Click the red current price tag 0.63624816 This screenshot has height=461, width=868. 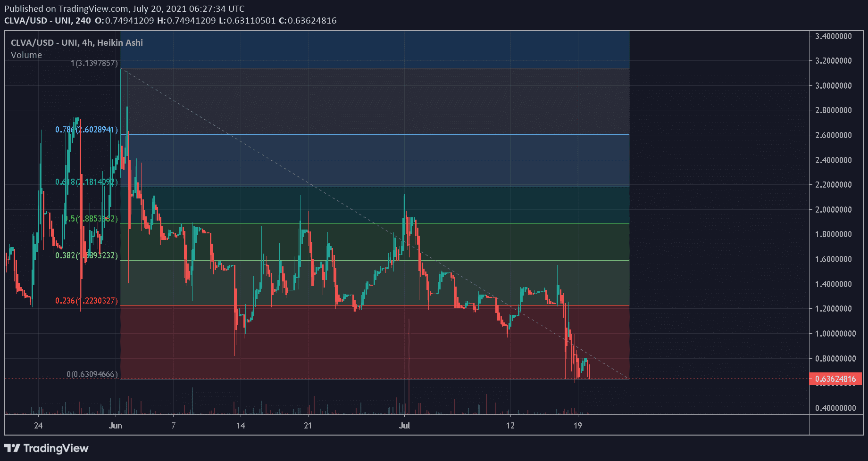pos(835,379)
